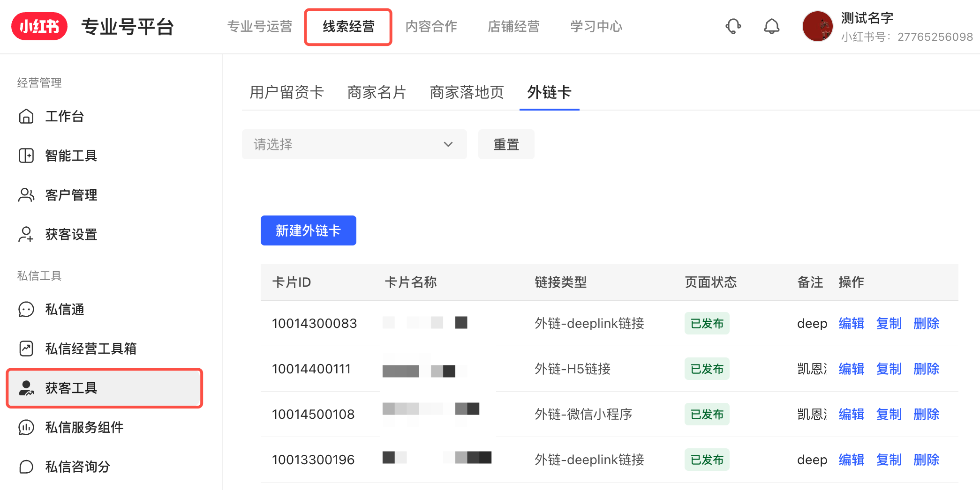980x490 pixels.
Task: Click 外链-微信小程序 link type cell
Action: click(x=583, y=414)
